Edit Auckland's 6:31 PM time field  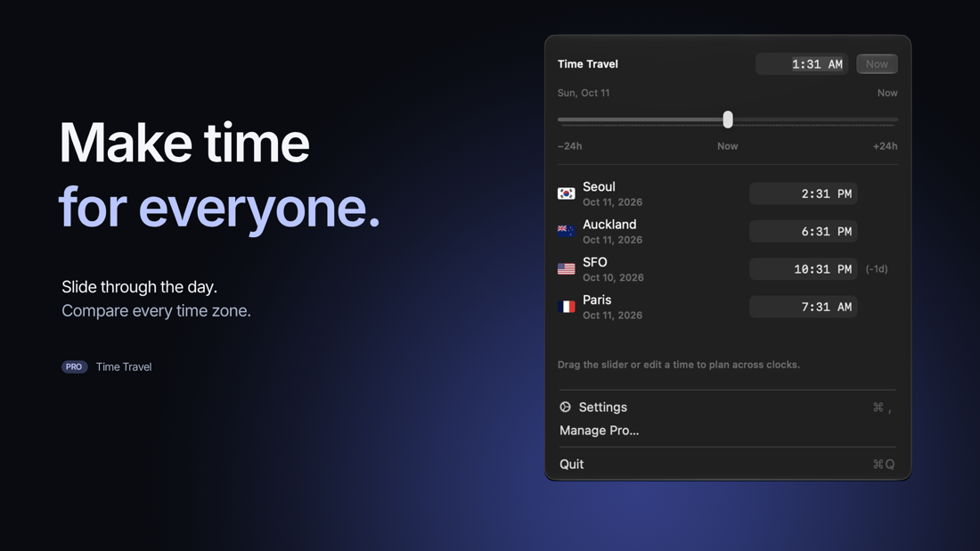click(803, 232)
